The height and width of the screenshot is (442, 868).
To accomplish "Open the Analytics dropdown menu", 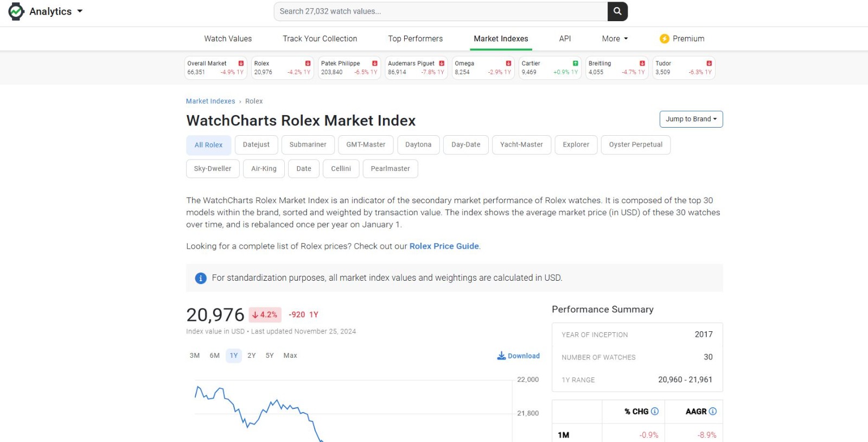I will click(56, 11).
